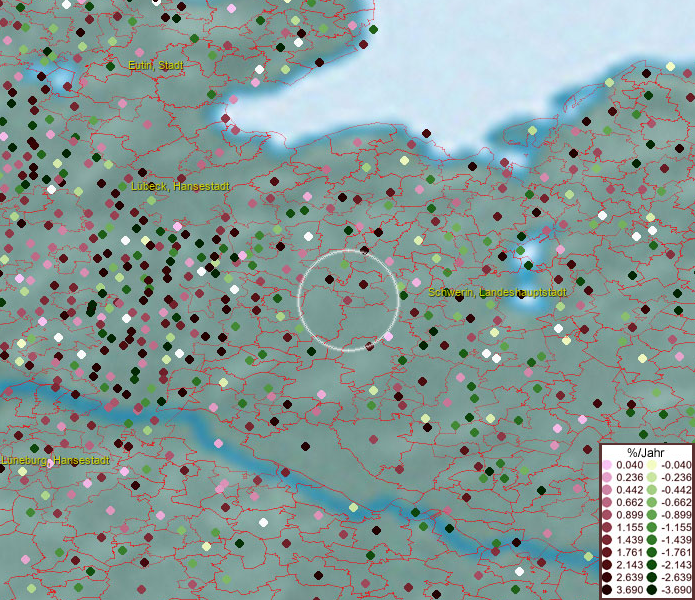
Task: Click the 'Eutin, Stadt' map label
Action: [x=156, y=66]
